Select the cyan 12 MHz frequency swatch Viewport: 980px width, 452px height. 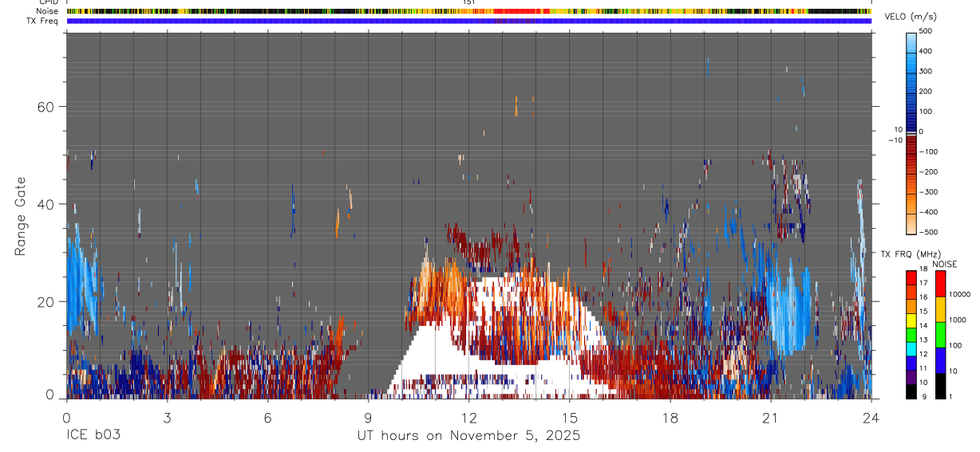pos(911,350)
